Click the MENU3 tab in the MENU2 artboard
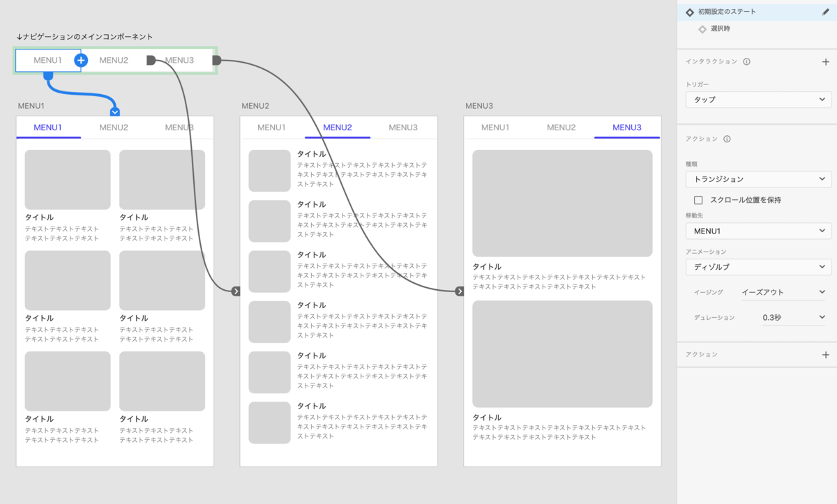The image size is (837, 504). [403, 128]
